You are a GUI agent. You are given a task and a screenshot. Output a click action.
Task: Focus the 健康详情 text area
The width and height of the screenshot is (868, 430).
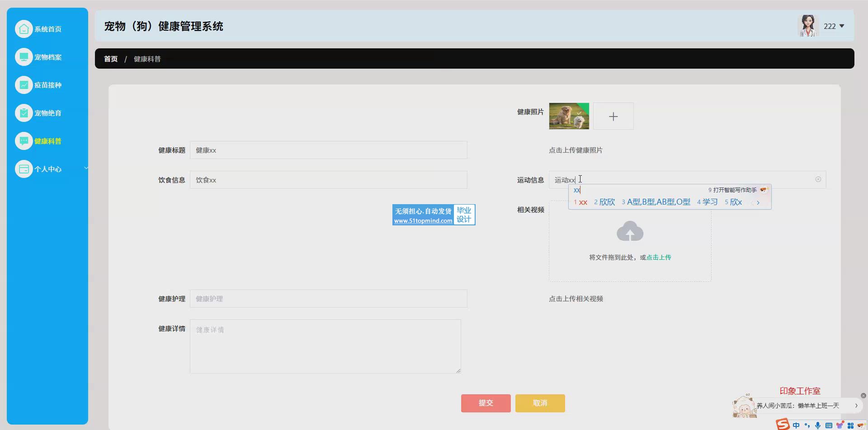pyautogui.click(x=325, y=346)
